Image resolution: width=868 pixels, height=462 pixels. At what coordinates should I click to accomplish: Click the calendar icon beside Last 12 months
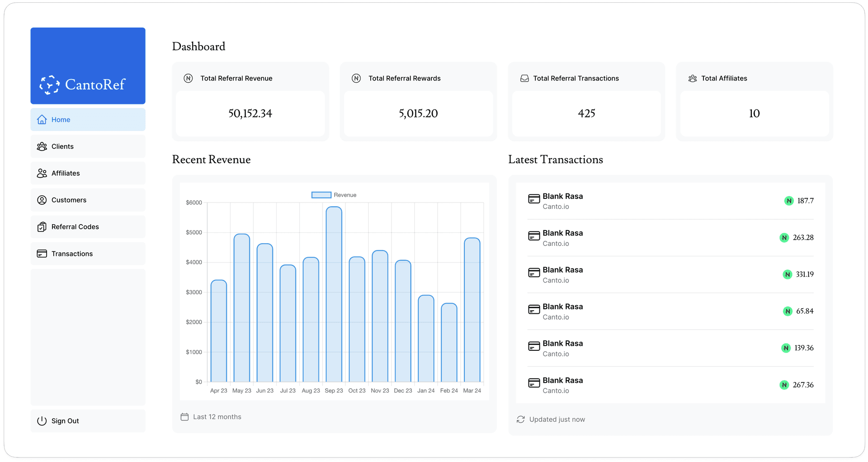pos(184,417)
